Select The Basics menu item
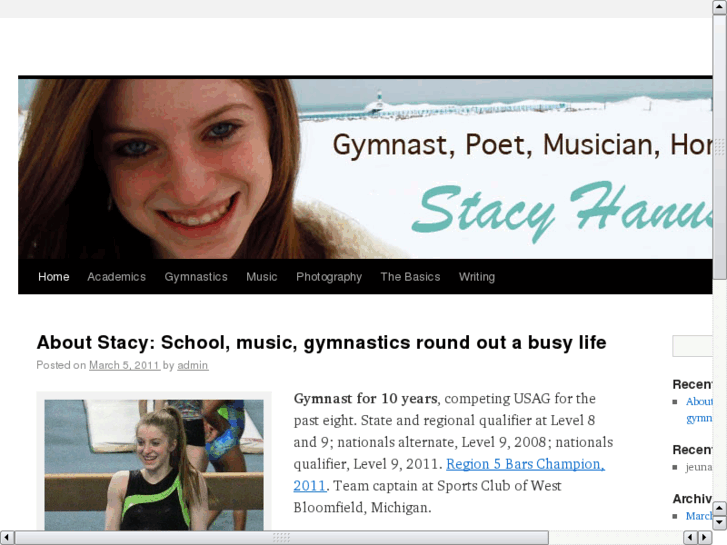727x545 pixels. (x=410, y=277)
